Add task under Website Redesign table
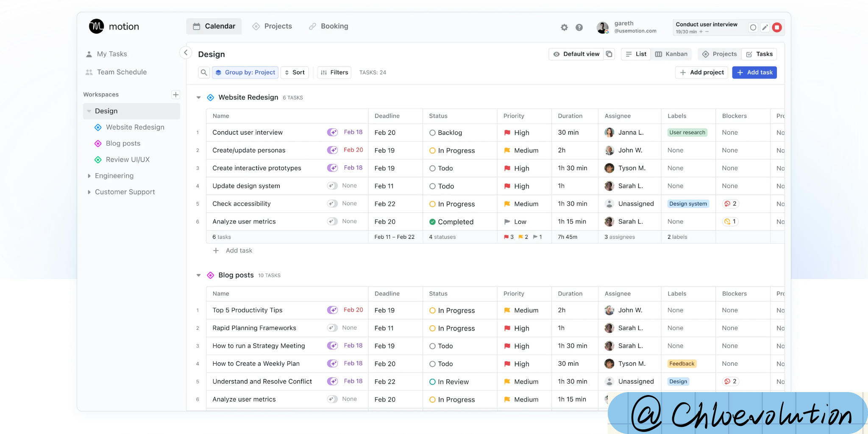The height and width of the screenshot is (434, 868). point(233,251)
